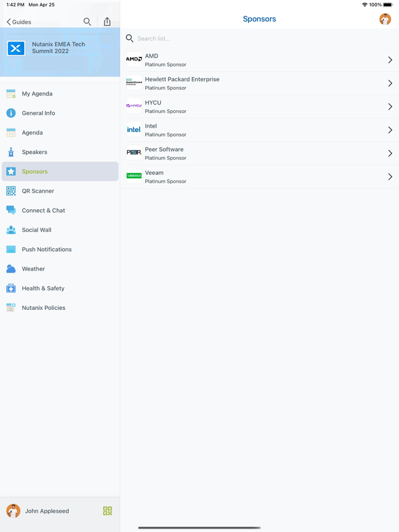The height and width of the screenshot is (532, 399).
Task: Click the AMD logo
Action: click(134, 59)
